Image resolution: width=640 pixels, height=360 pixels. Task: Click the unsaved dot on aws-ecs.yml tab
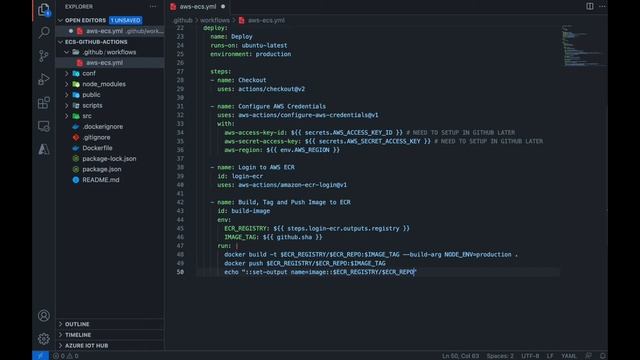pos(223,7)
